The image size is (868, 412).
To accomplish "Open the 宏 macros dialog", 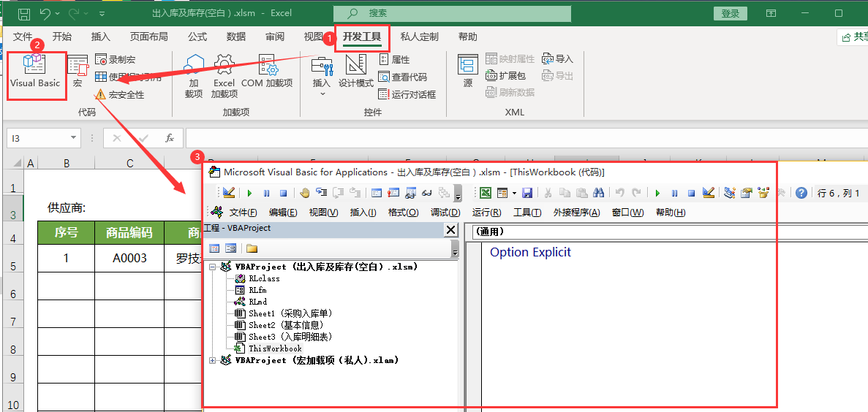I will pyautogui.click(x=78, y=72).
